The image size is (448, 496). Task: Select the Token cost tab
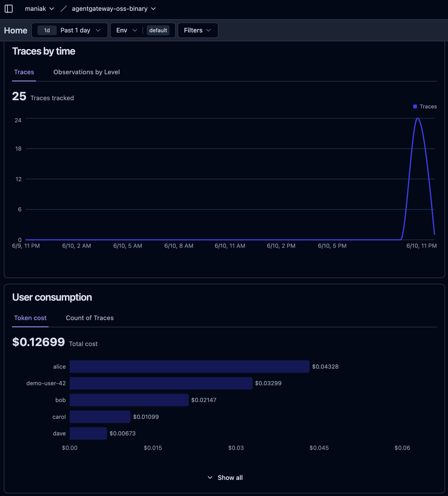coord(30,318)
